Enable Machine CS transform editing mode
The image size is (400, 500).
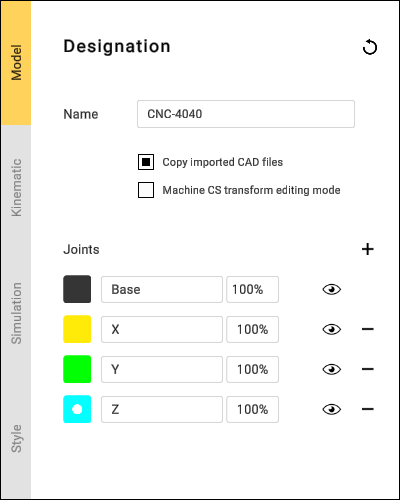pyautogui.click(x=146, y=190)
